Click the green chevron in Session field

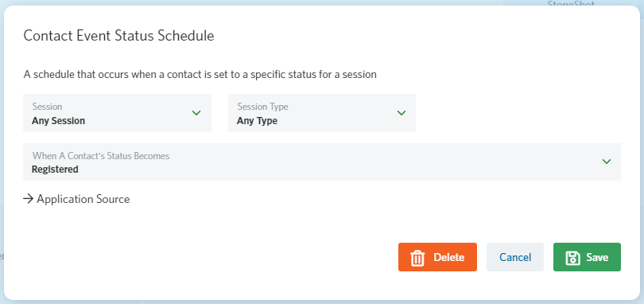click(x=196, y=113)
